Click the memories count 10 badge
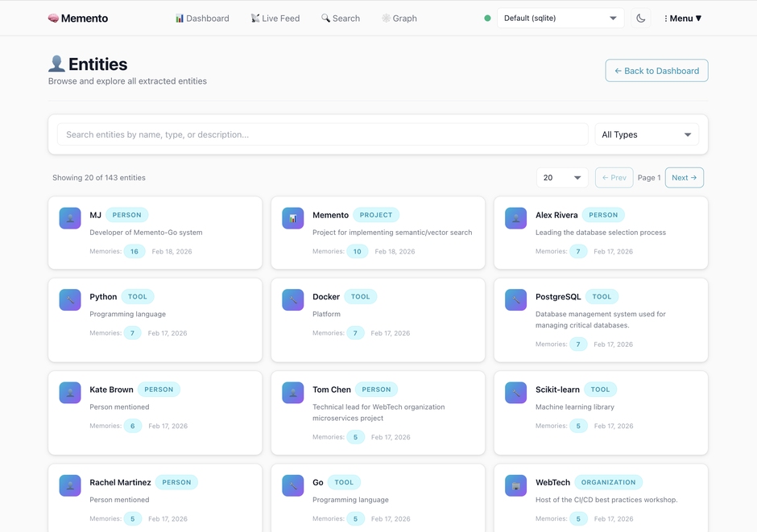 (358, 251)
